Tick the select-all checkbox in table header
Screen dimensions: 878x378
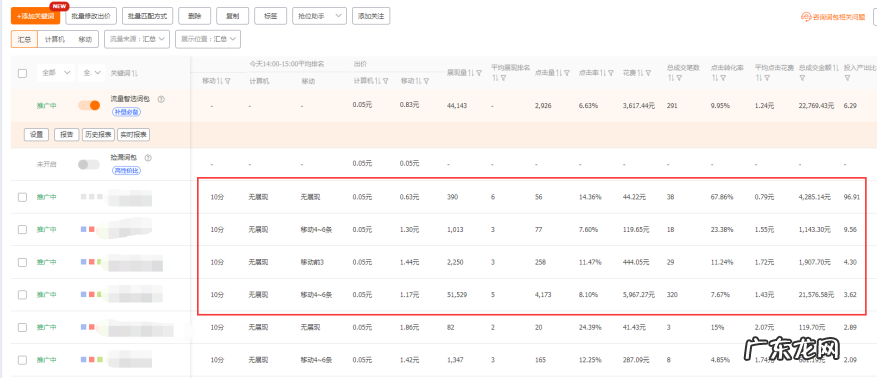[x=22, y=73]
